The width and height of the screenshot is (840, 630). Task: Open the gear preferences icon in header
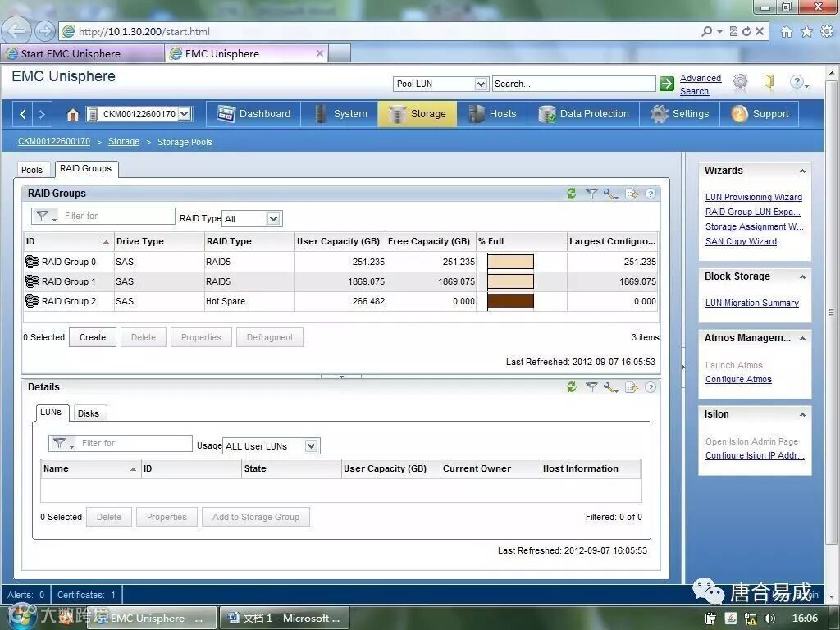[740, 82]
